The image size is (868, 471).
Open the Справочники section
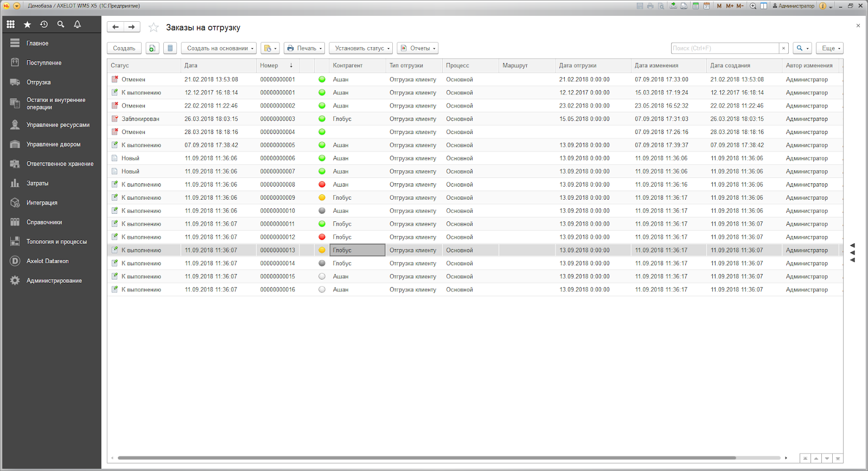[51, 222]
